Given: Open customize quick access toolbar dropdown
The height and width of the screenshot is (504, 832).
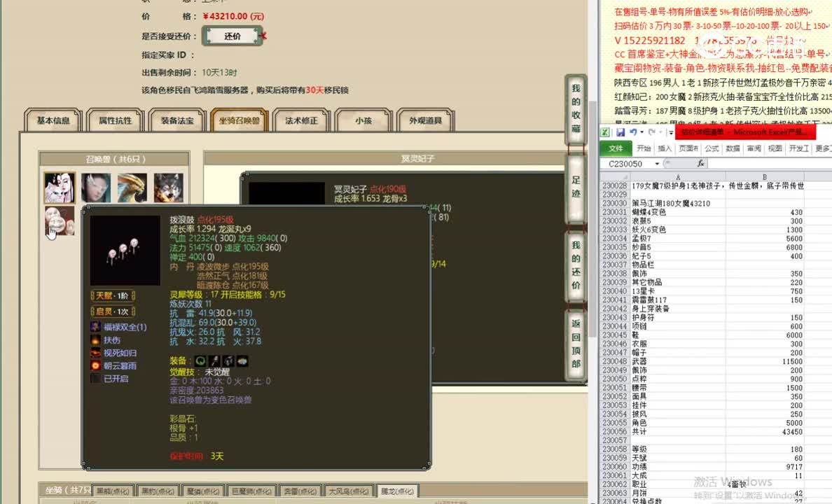Looking at the screenshot, I should tap(671, 132).
